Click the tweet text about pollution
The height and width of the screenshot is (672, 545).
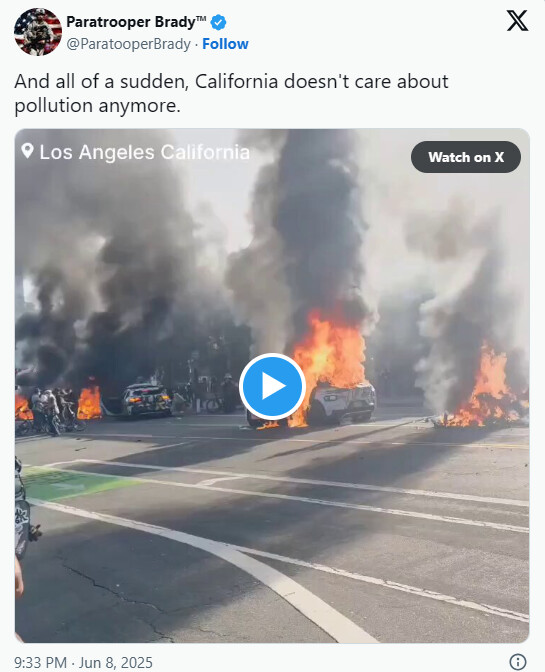[x=231, y=93]
